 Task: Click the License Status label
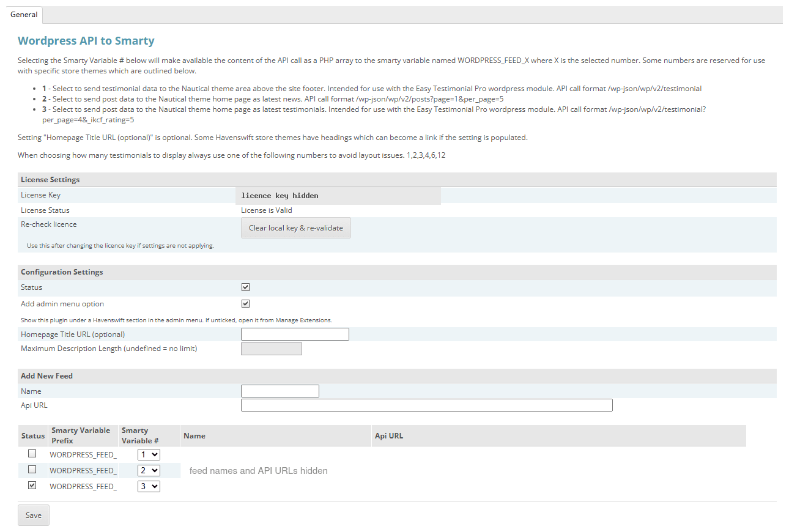point(45,210)
